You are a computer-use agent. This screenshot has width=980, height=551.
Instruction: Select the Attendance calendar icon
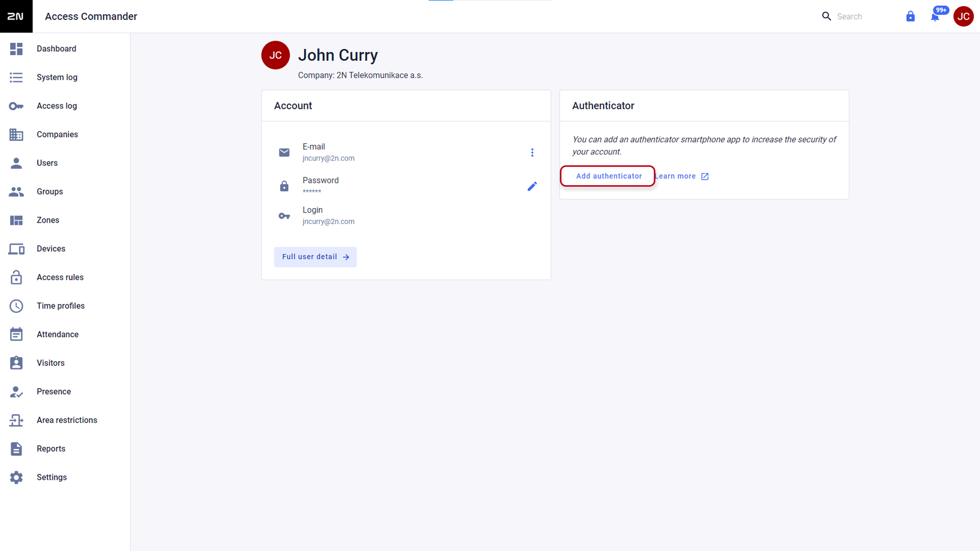pos(16,334)
